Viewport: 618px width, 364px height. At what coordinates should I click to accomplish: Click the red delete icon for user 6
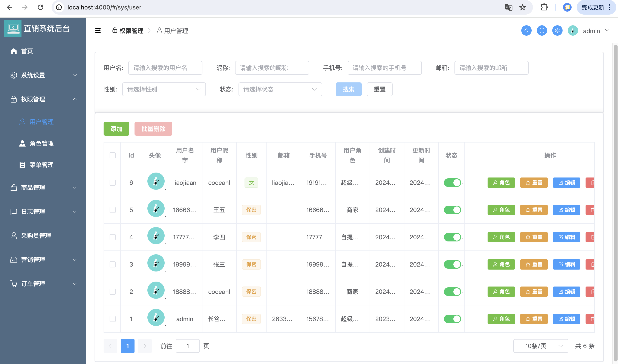[590, 183]
